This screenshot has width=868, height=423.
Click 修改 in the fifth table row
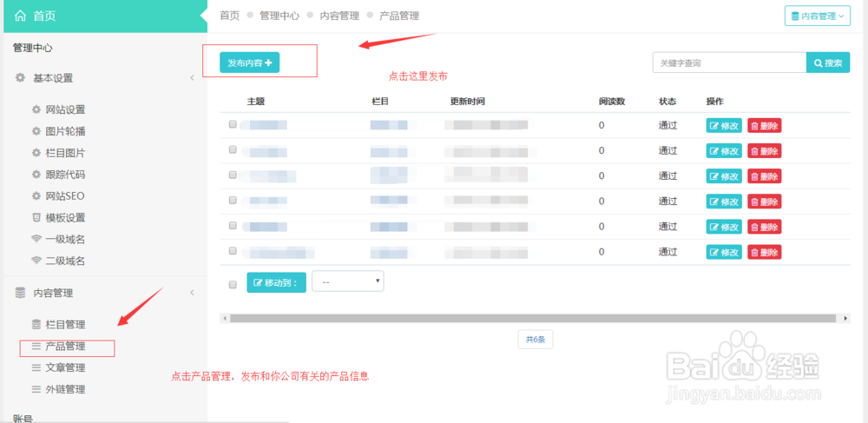(724, 227)
